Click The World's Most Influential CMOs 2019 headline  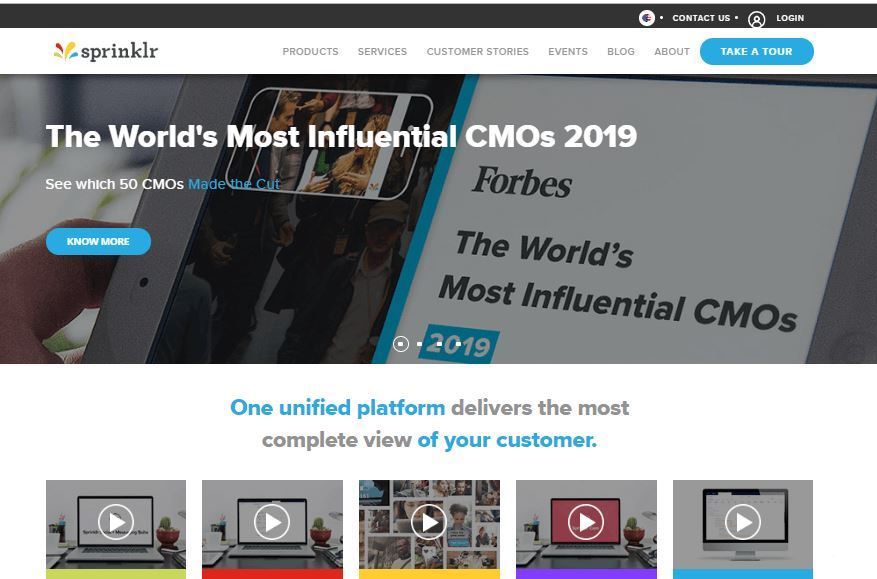(x=341, y=136)
